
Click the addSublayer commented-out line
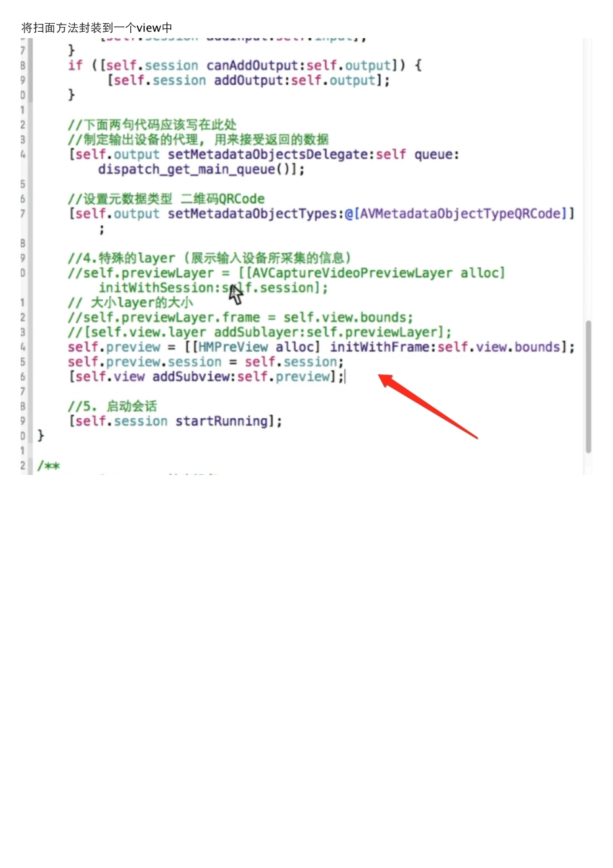pyautogui.click(x=259, y=332)
